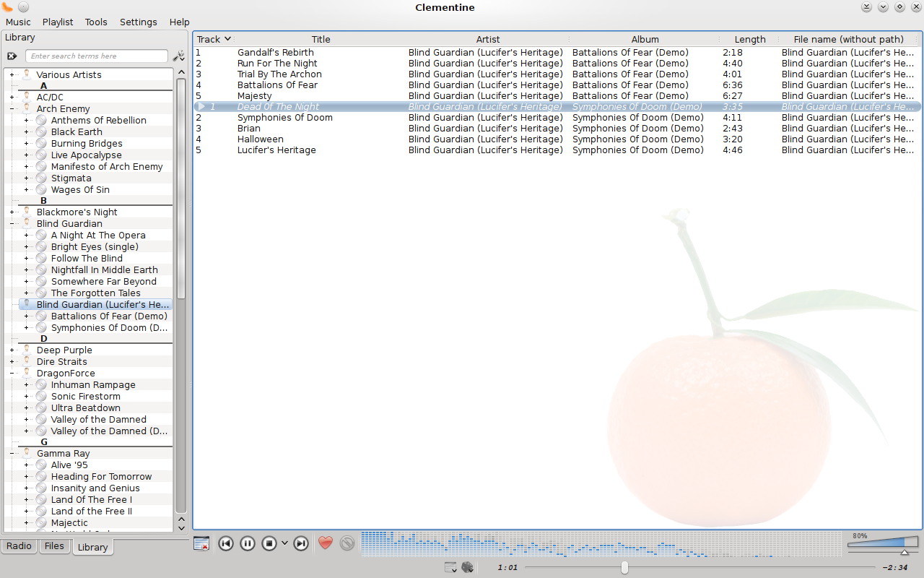Adjust the volume slider at 80%
The height and width of the screenshot is (578, 924).
point(883,542)
